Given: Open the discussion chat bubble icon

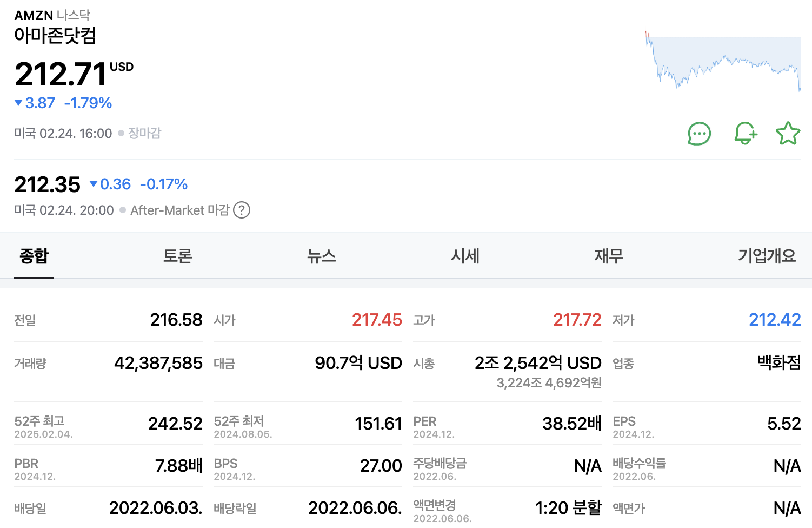Looking at the screenshot, I should 699,134.
